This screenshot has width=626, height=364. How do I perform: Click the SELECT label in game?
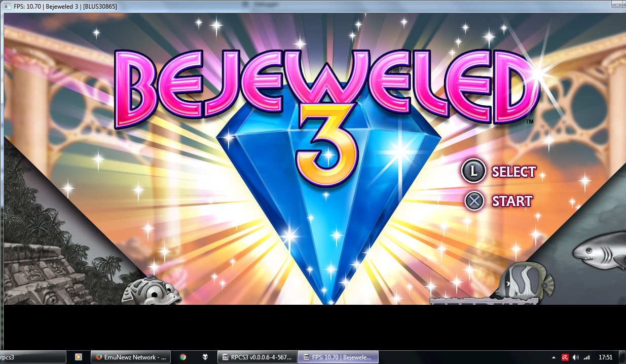tap(513, 172)
